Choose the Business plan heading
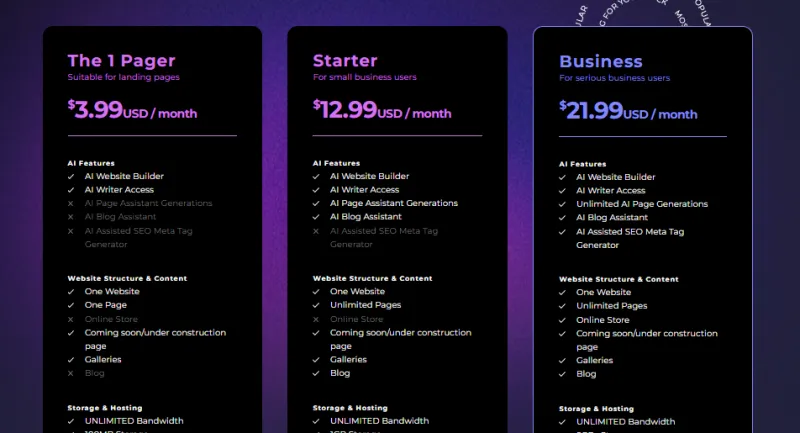 [x=601, y=61]
